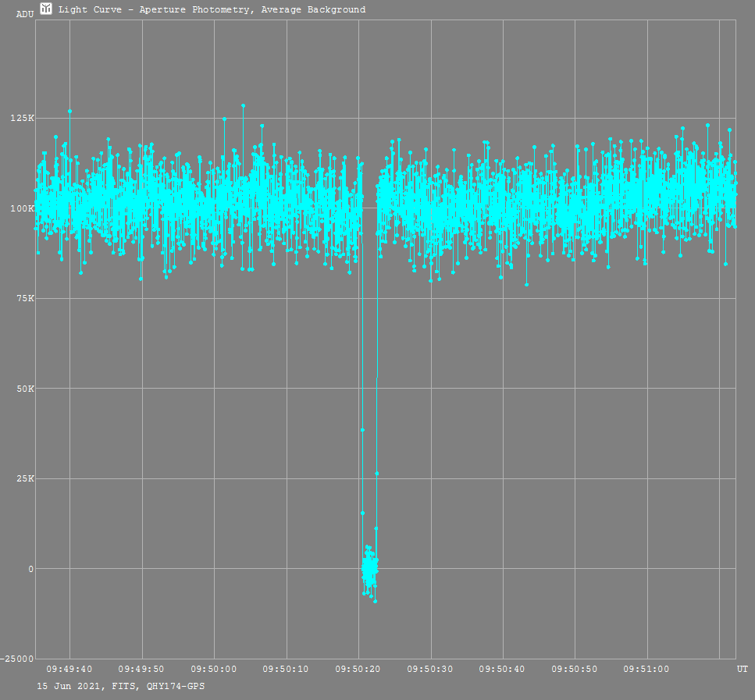Click the 09:49:50 time label
The image size is (755, 700).
141,669
